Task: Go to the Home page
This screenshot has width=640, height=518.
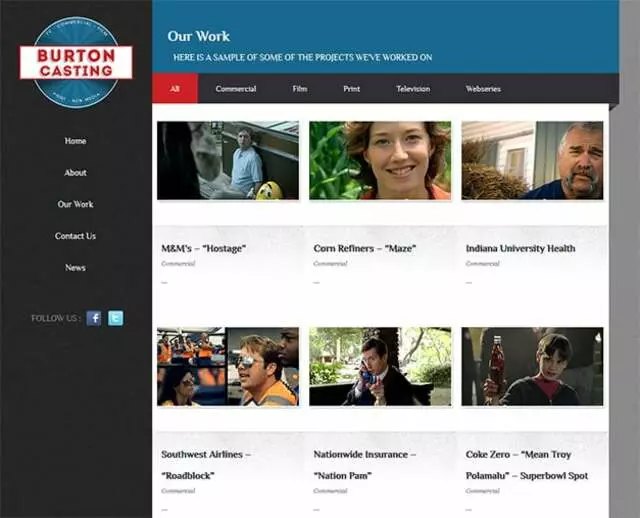Action: tap(75, 141)
